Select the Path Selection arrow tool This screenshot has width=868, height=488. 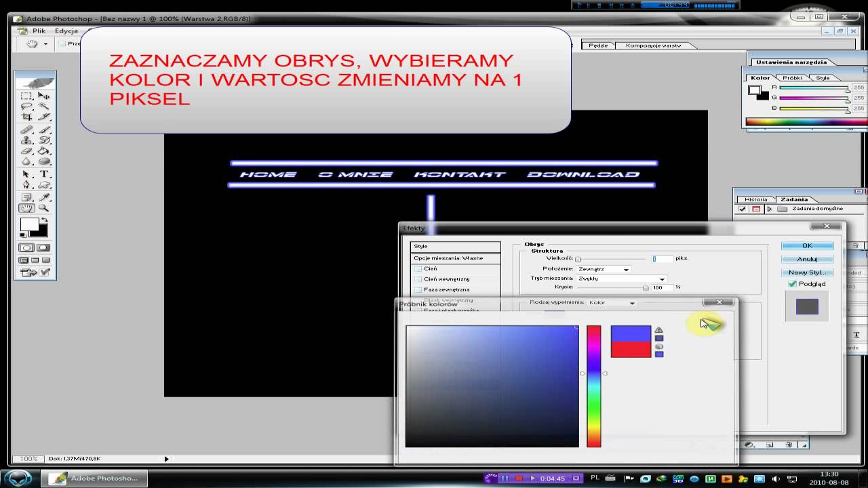[26, 174]
